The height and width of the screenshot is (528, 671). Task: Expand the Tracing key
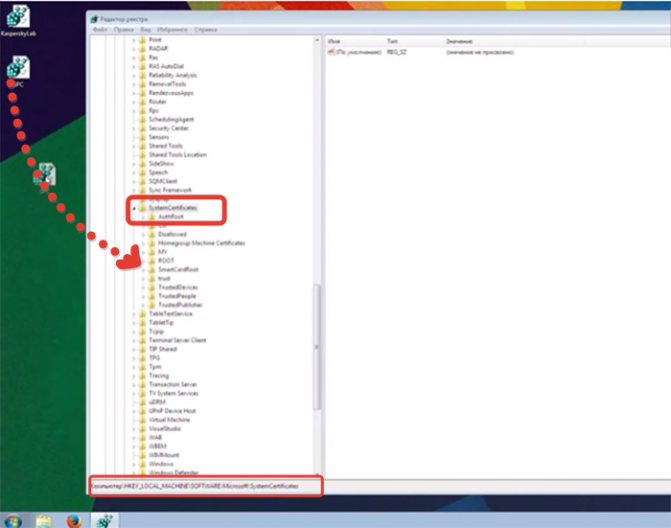coord(134,376)
